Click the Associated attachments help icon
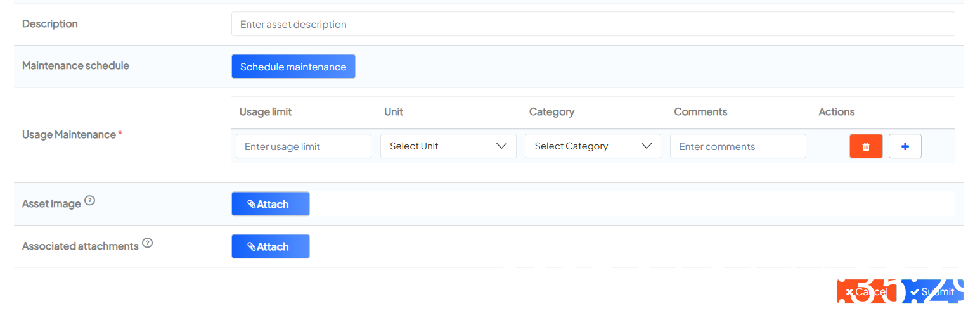 coord(148,243)
